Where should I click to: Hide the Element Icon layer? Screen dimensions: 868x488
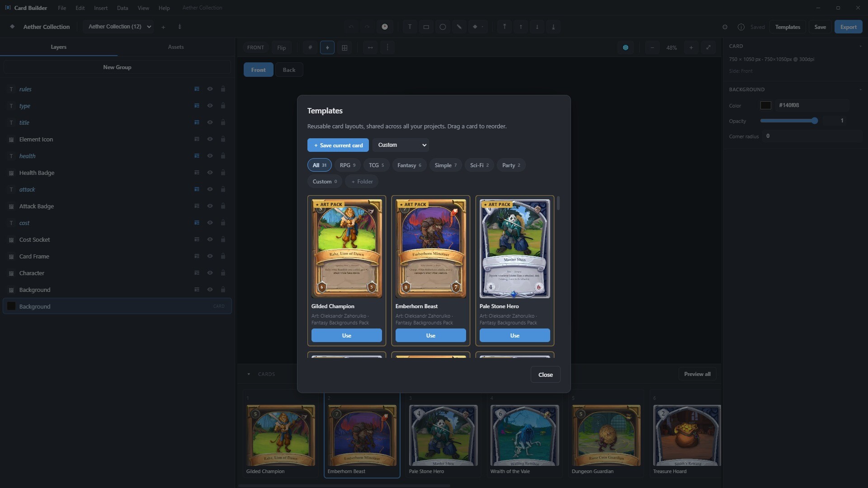click(210, 139)
